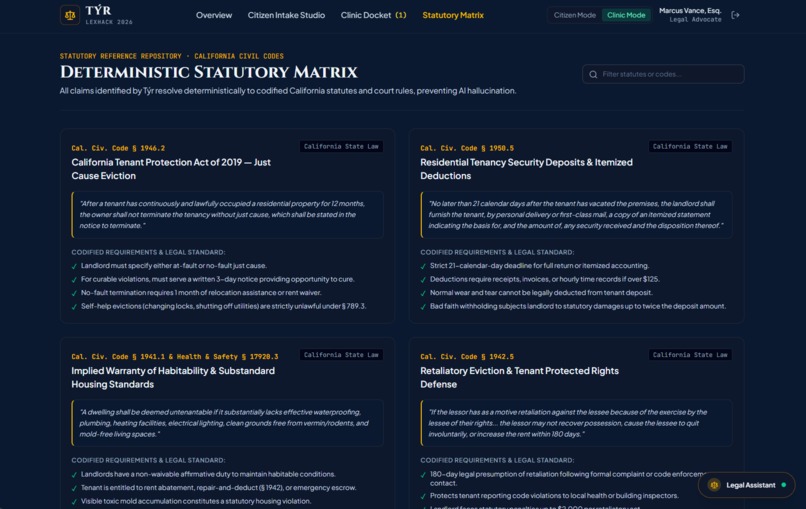Viewport: 806px width, 509px height.
Task: Click 'Tenant is entitled to rent abatement' text
Action: pyautogui.click(x=218, y=487)
